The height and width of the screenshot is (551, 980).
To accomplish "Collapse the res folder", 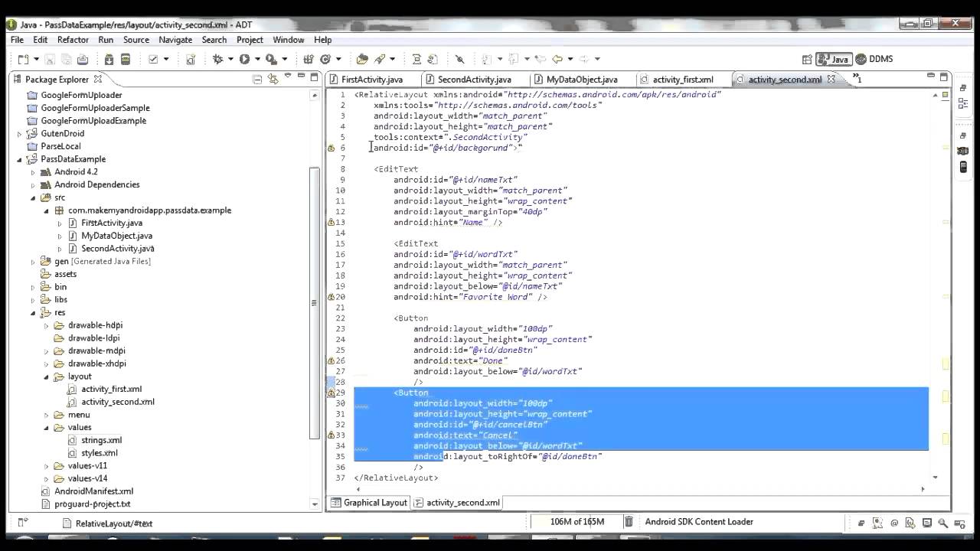I will pos(33,312).
